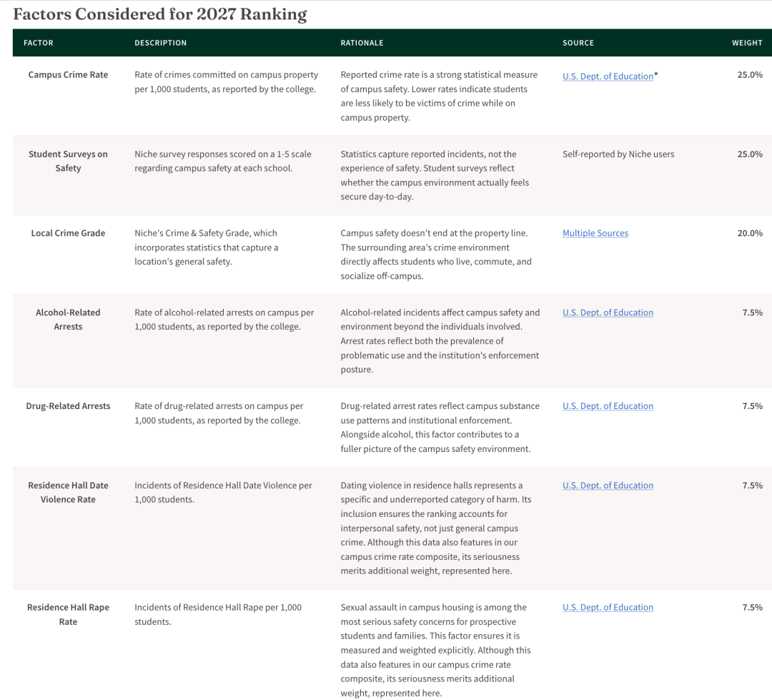The image size is (772, 700).
Task: Open Alcohol-Related Arrests U.S. Dept. of Education link
Action: 608,312
